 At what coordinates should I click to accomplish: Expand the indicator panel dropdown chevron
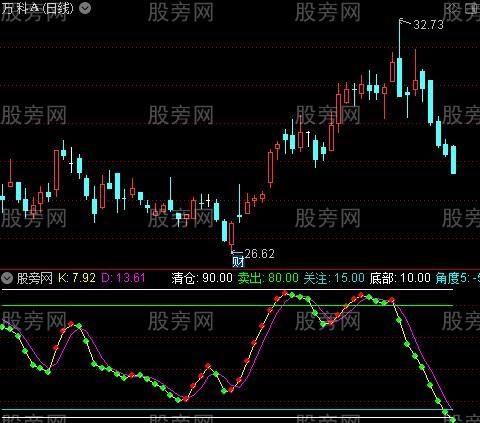[x=7, y=277]
